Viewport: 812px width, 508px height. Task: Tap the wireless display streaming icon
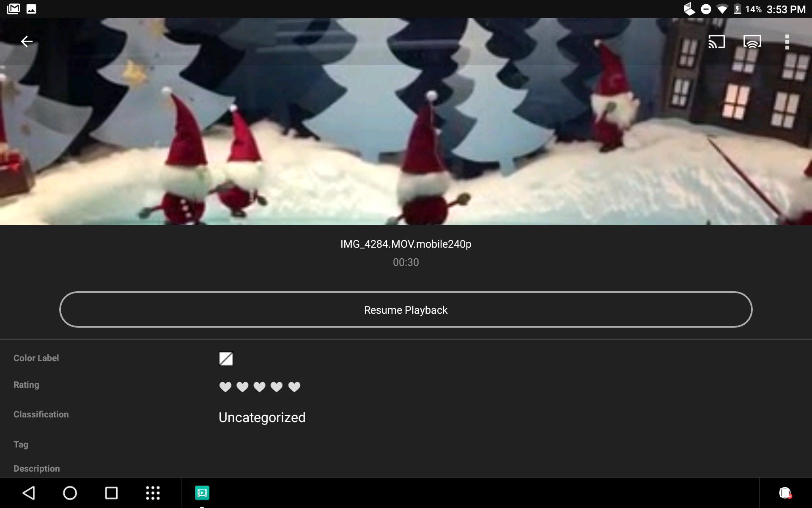coord(752,41)
